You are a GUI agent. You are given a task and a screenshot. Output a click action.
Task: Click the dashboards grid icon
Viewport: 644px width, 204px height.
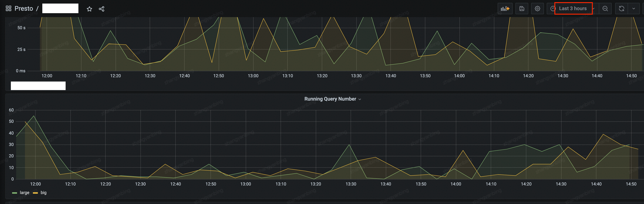(9, 9)
